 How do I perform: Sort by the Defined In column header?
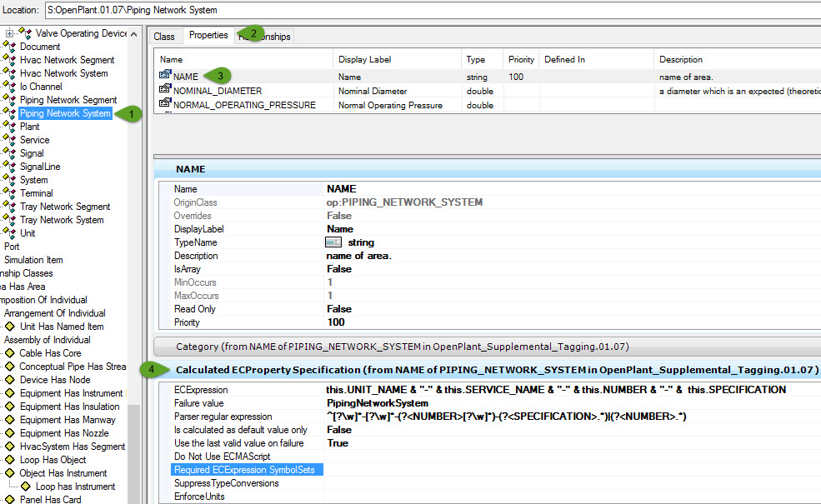click(x=597, y=60)
